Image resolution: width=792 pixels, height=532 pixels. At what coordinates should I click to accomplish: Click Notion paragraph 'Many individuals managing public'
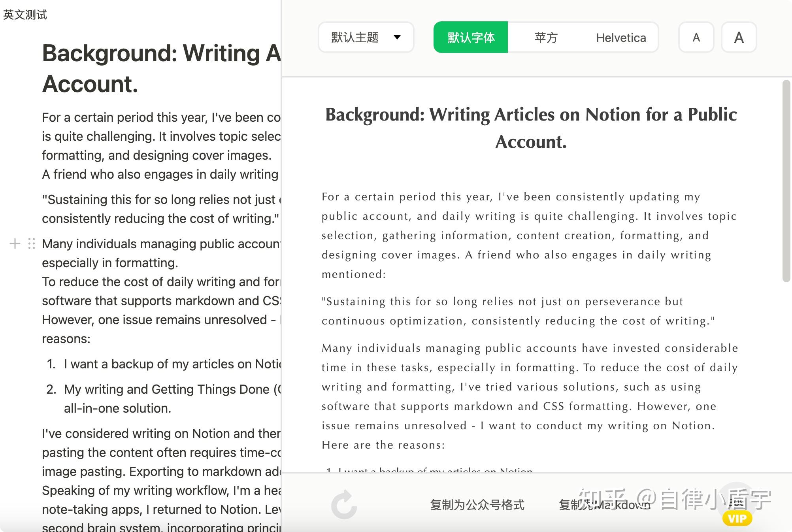(161, 253)
